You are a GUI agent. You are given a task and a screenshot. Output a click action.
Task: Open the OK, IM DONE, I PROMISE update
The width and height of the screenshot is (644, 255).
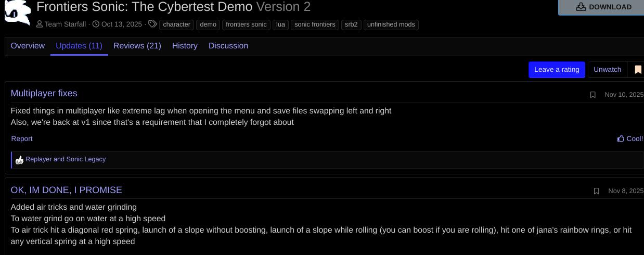point(67,190)
